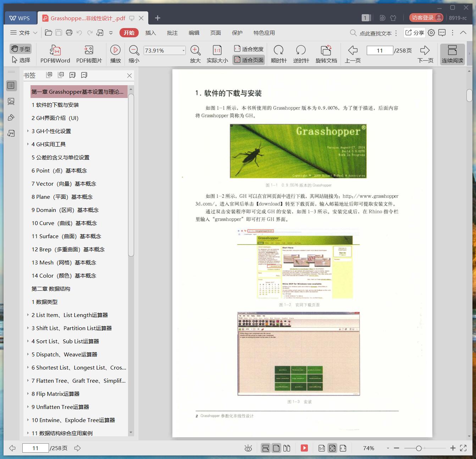Image resolution: width=476 pixels, height=459 pixels.
Task: Select the Hand tool (手型)
Action: point(20,49)
